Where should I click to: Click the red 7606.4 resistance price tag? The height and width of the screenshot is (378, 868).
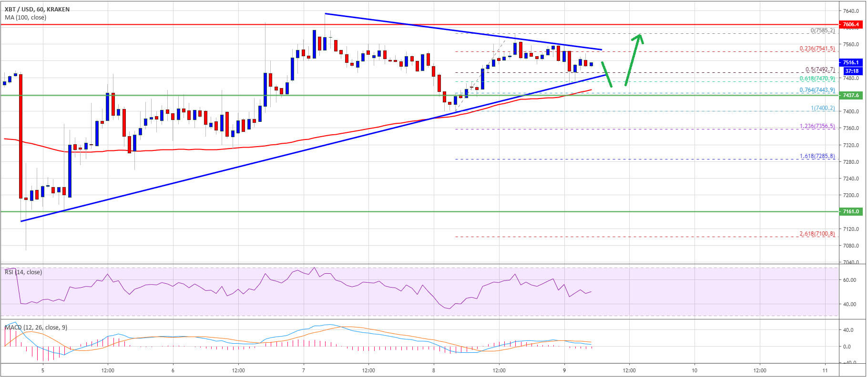tap(851, 24)
